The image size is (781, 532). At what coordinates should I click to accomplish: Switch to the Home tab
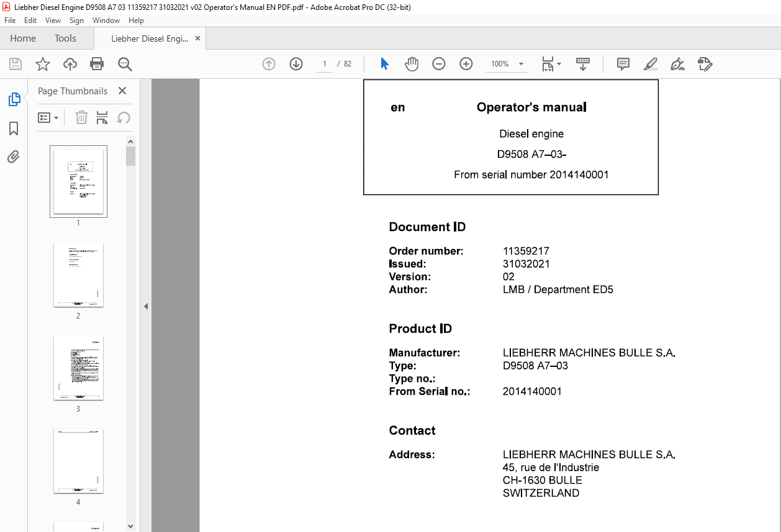pos(23,38)
